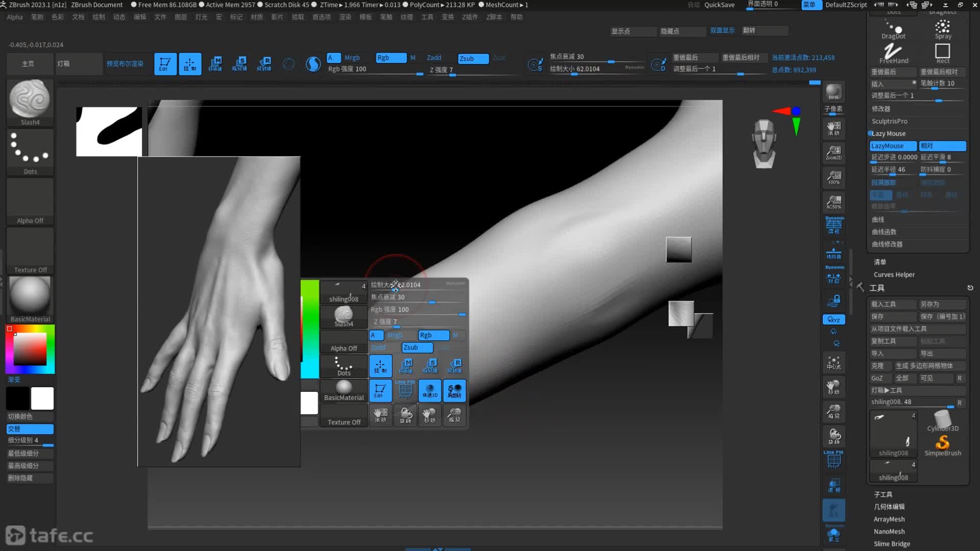Toggle the perspective (透视) grid icon
Image resolution: width=980 pixels, height=551 pixels.
coord(834,226)
